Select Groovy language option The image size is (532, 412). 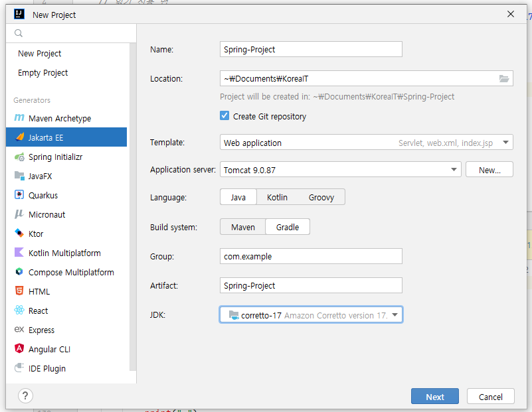point(321,197)
